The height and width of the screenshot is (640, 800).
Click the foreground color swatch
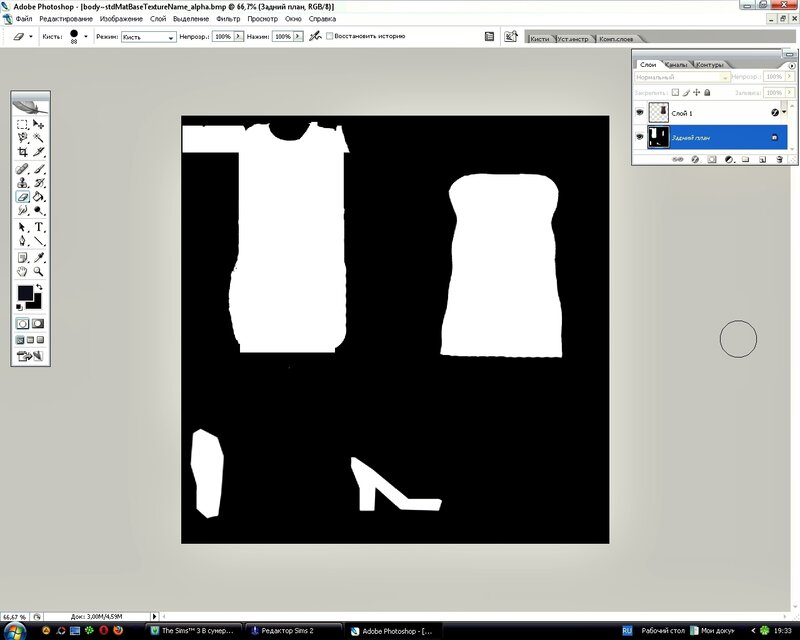25,294
